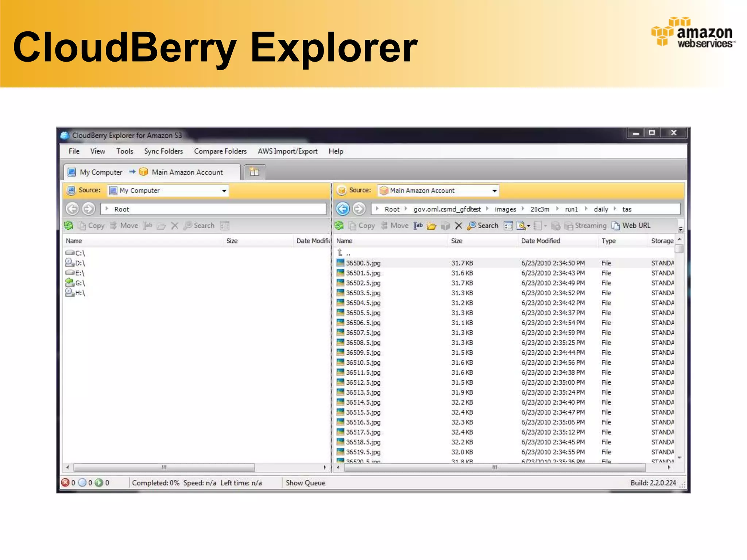Open the toolbar overflow arrow at the right edge
Screen dimensions: 747x560
coord(680,229)
